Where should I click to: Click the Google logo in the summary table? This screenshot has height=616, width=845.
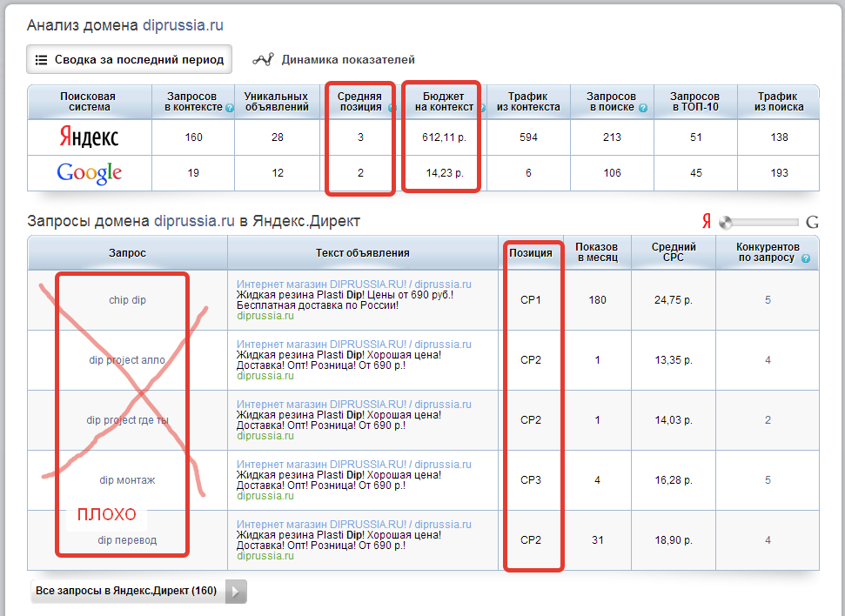[90, 173]
